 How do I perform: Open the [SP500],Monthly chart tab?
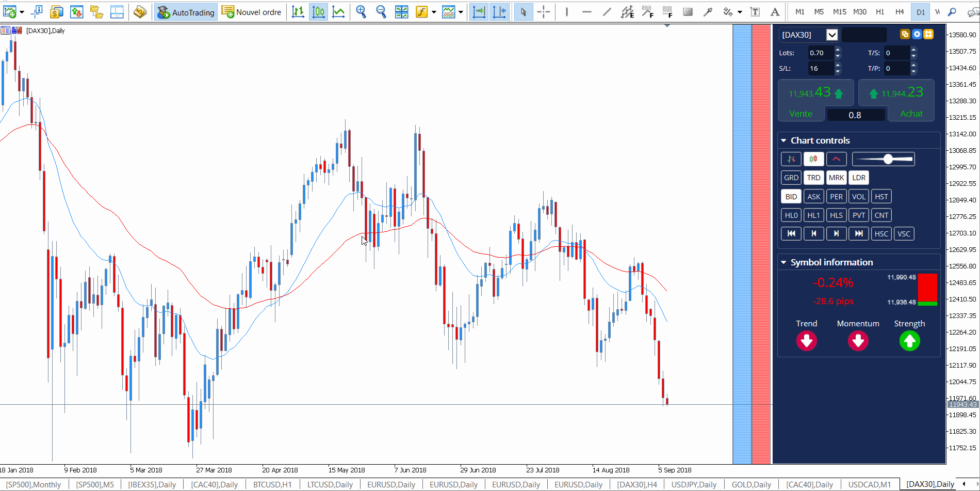point(34,484)
